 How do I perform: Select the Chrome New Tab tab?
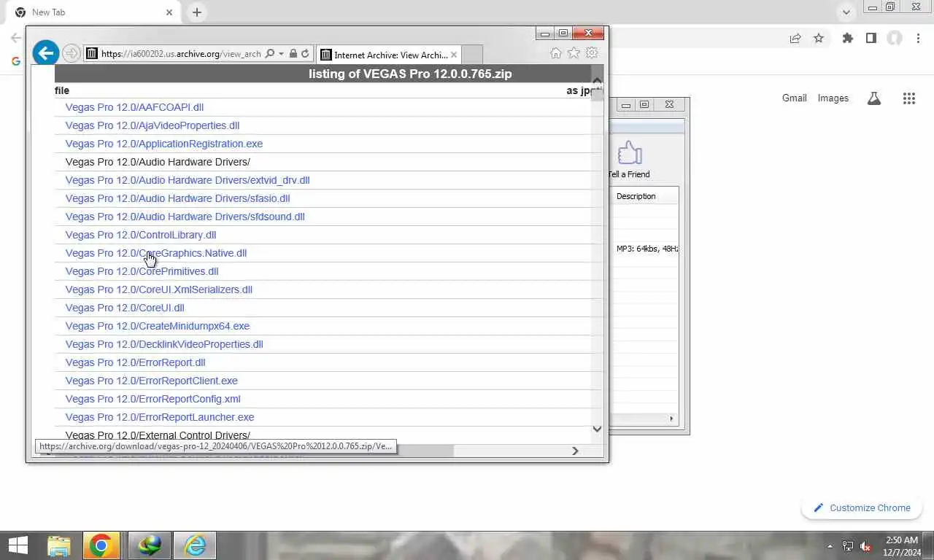coord(93,12)
